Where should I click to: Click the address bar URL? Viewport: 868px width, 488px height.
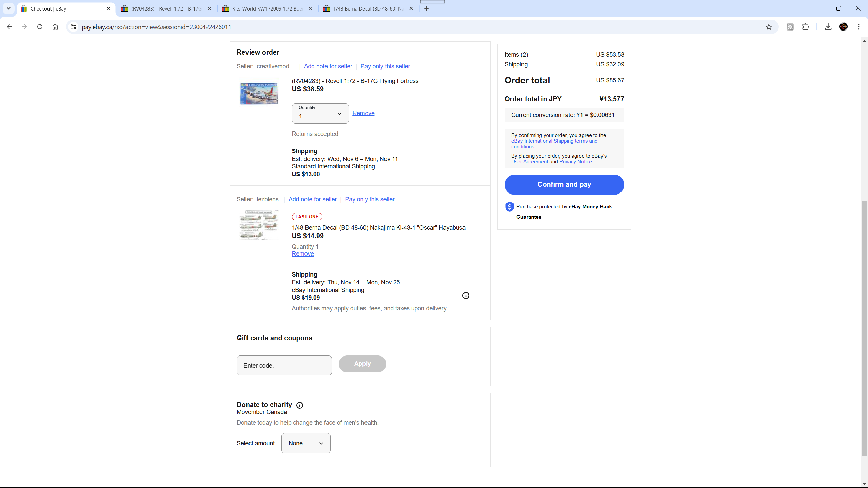pos(156,27)
